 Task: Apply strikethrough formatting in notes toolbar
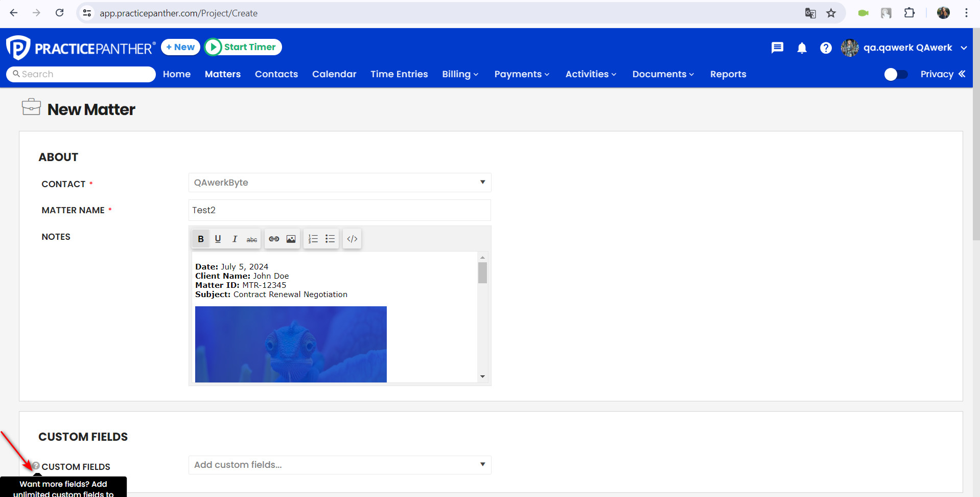[251, 239]
